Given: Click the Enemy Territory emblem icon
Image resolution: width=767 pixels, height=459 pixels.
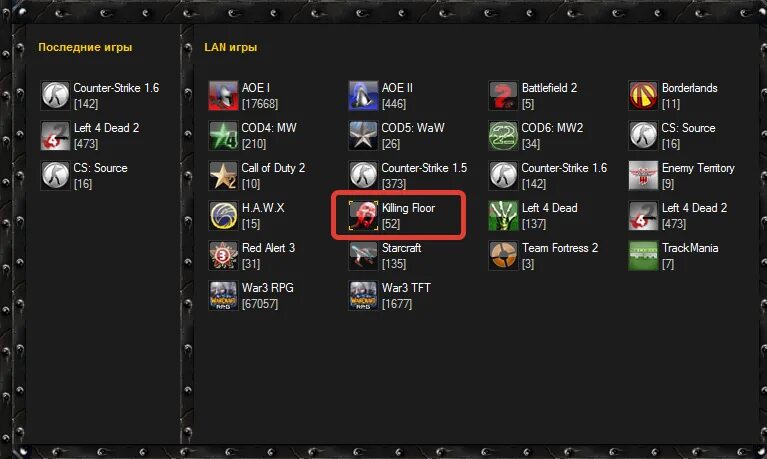Looking at the screenshot, I should pyautogui.click(x=643, y=175).
